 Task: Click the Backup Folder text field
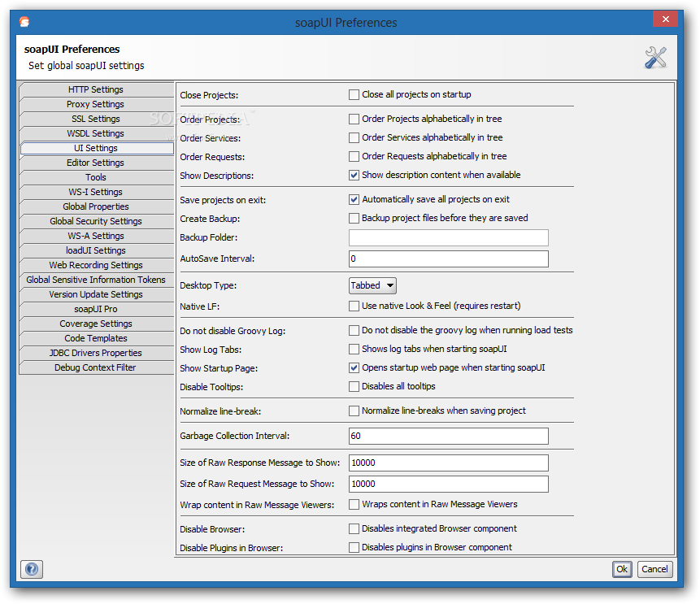tap(449, 238)
